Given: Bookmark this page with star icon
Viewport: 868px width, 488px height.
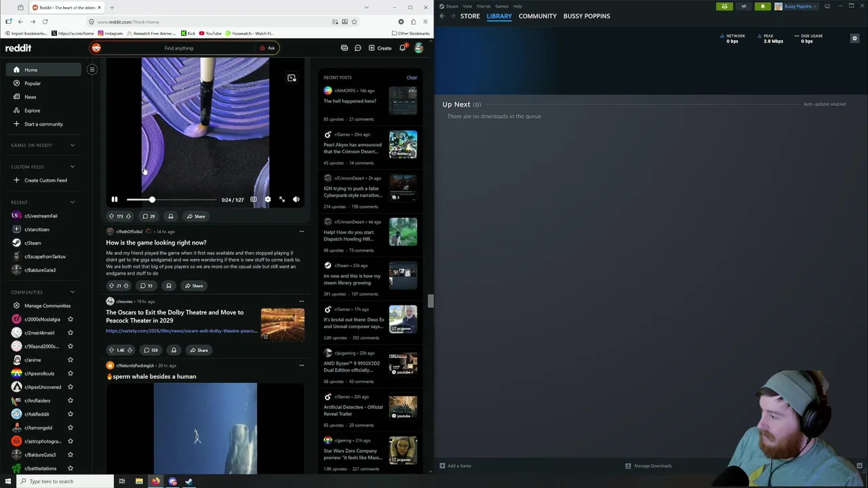Looking at the screenshot, I should coord(354,22).
